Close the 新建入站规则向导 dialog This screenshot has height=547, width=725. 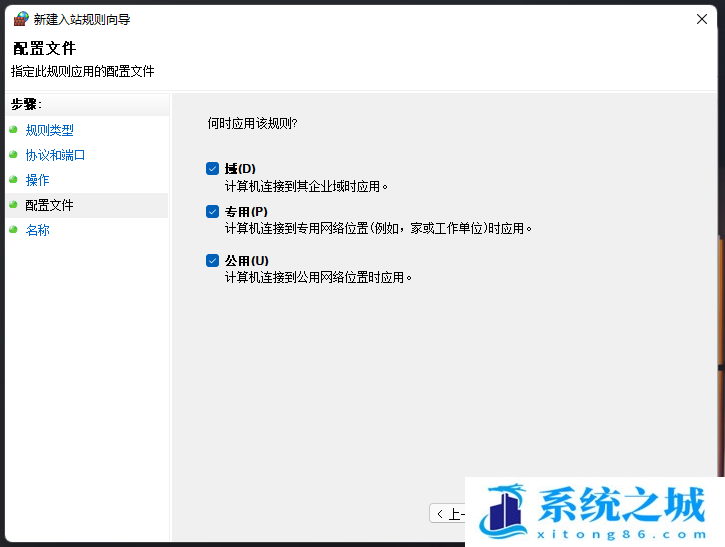(701, 19)
